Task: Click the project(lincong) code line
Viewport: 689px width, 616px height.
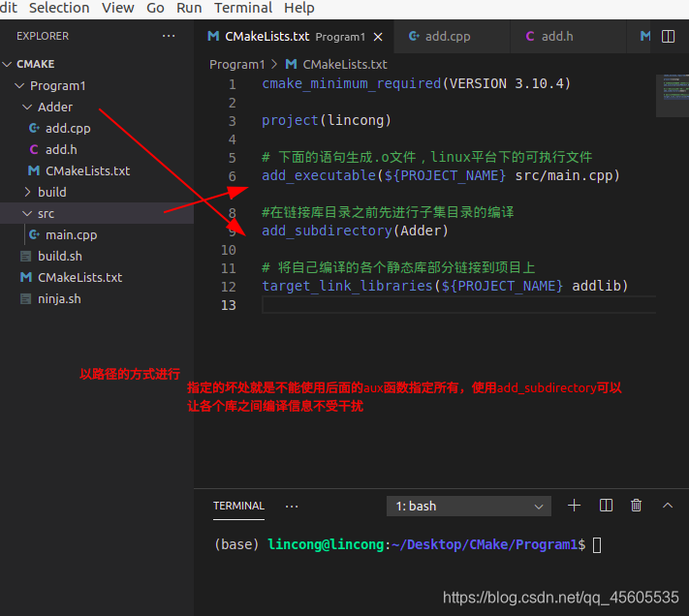Action: [x=327, y=120]
